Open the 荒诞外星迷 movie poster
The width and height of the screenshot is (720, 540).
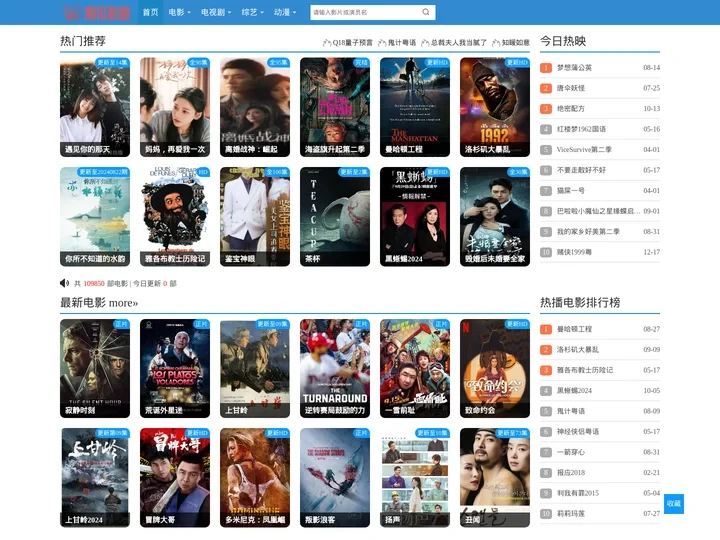pos(174,368)
